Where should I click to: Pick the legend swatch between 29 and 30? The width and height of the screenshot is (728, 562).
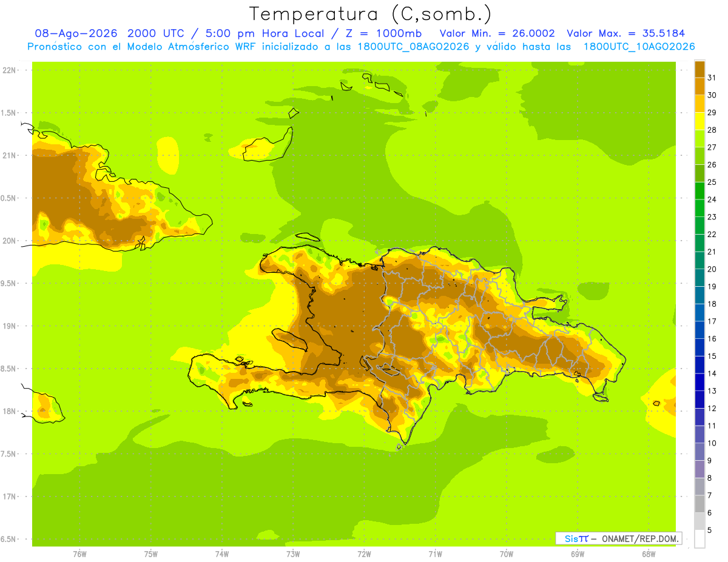[699, 104]
